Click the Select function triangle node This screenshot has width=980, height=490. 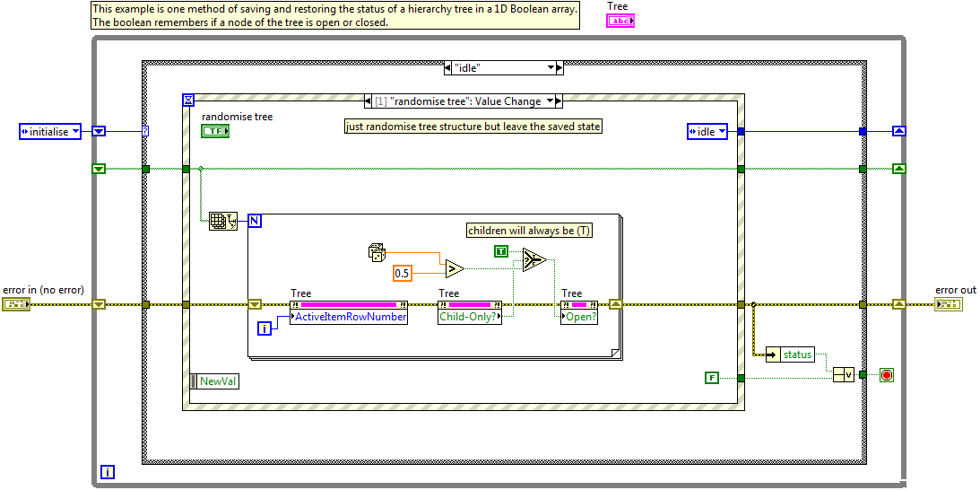[x=535, y=259]
